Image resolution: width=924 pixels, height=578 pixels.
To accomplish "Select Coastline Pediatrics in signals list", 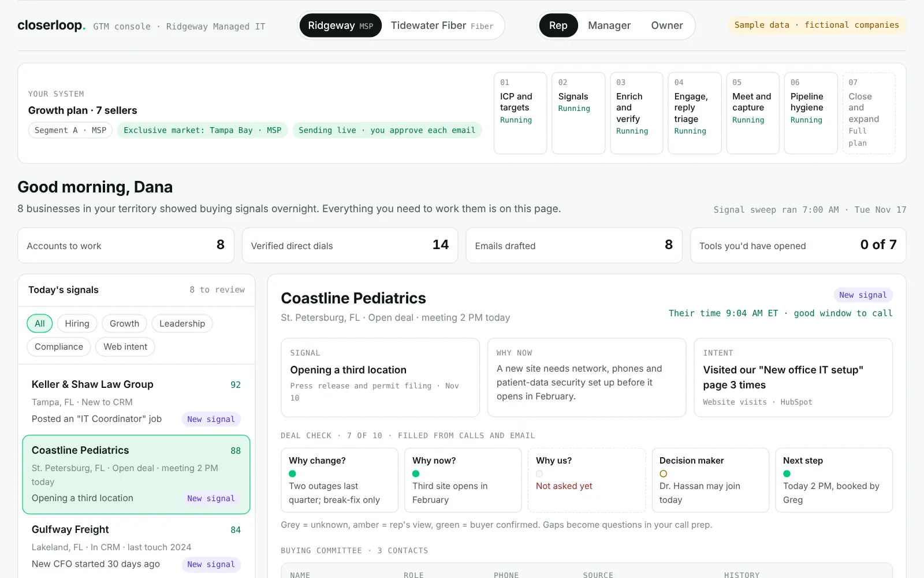I will point(136,474).
